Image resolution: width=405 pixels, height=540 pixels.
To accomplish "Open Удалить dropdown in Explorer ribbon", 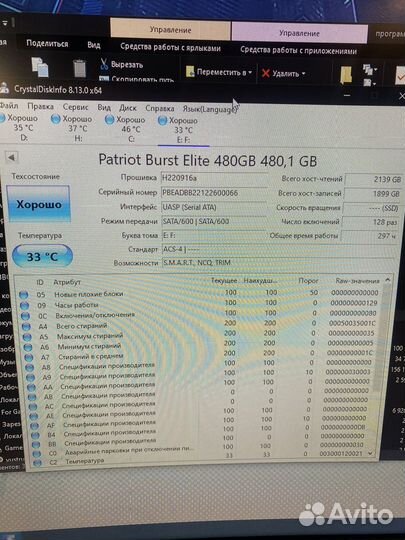I will tap(283, 74).
